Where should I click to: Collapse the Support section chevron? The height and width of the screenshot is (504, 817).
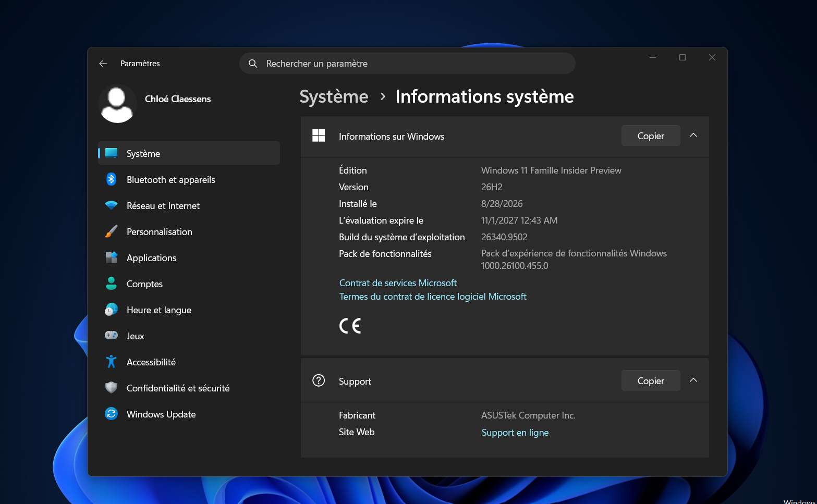tap(693, 380)
